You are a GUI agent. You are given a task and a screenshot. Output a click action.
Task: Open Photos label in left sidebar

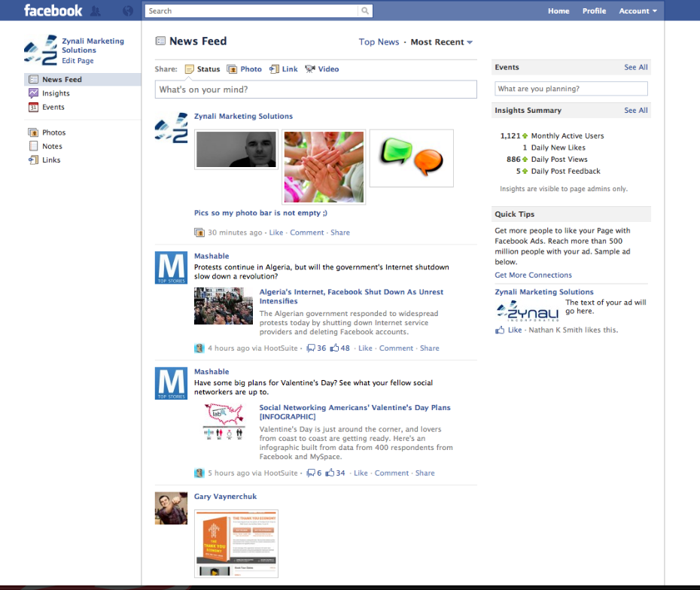pos(53,132)
